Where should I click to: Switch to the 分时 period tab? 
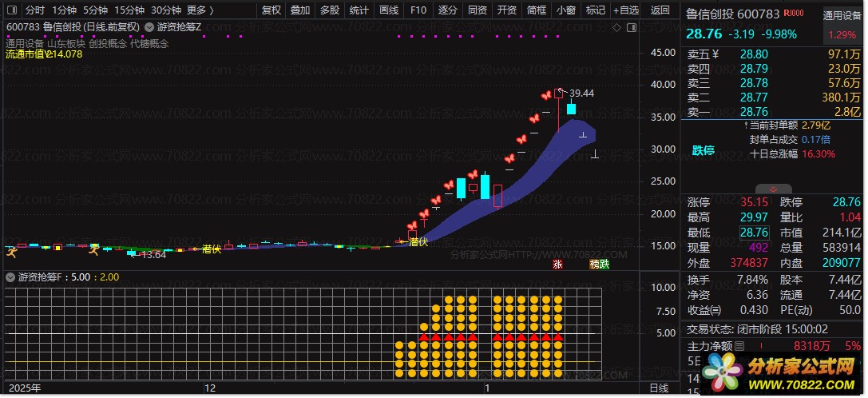34,10
